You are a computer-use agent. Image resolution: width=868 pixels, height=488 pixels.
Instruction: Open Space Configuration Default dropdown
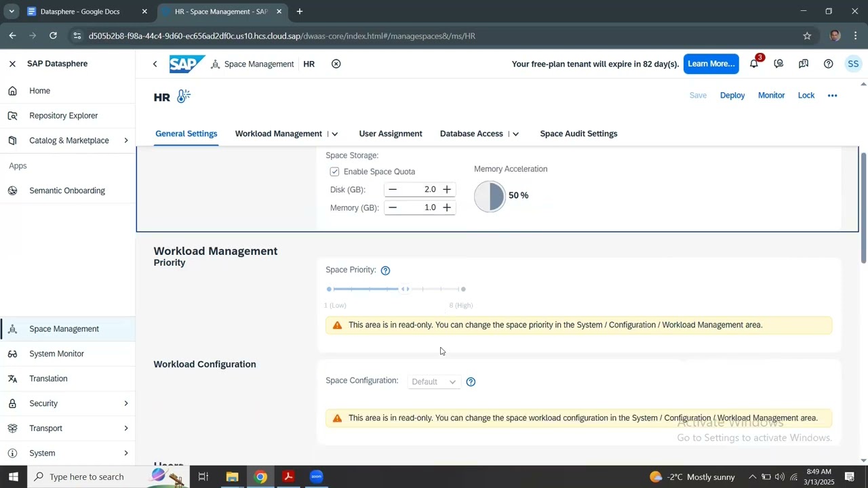pos(434,382)
